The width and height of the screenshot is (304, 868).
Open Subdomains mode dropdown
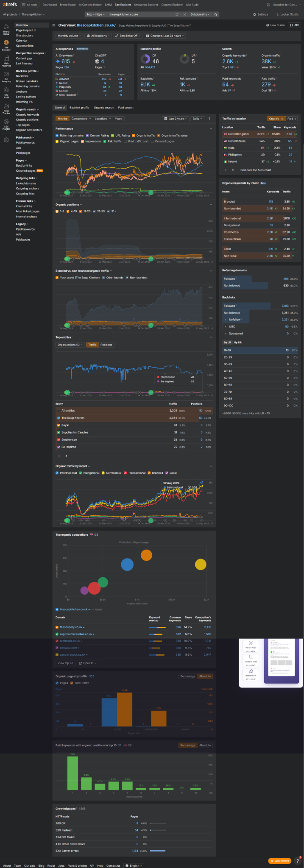click(200, 14)
